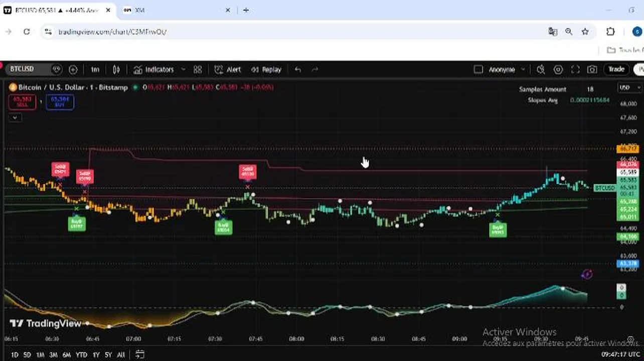Click the Samples Amount value 18
This screenshot has width=644, height=361.
coord(590,89)
